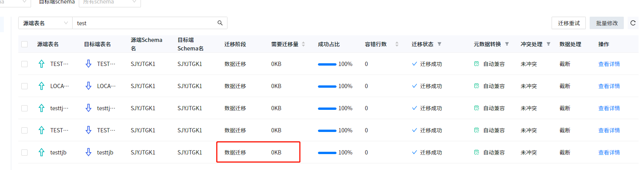Image resolution: width=644 pixels, height=170 pixels.
Task: Click the 迁移阶段 column header
Action: tap(235, 44)
